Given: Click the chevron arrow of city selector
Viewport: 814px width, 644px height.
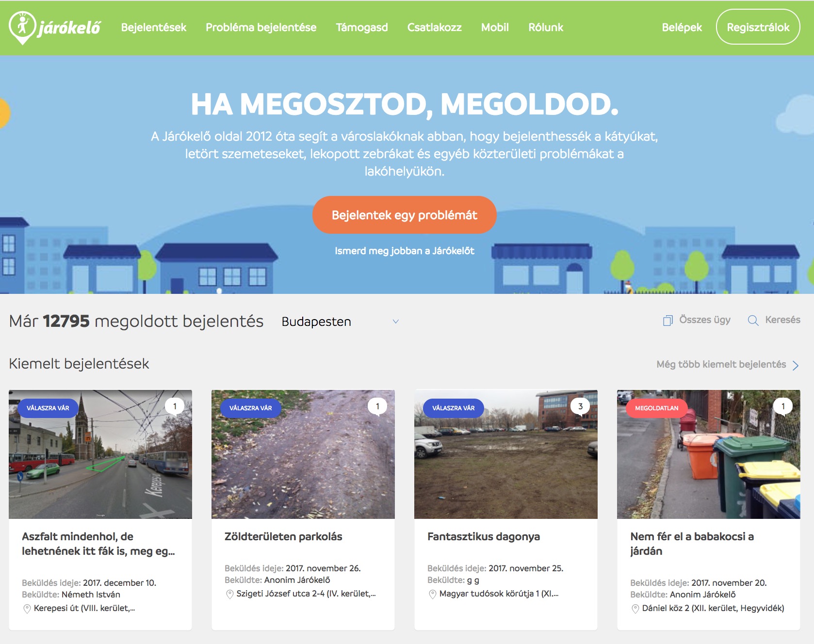Looking at the screenshot, I should (396, 322).
